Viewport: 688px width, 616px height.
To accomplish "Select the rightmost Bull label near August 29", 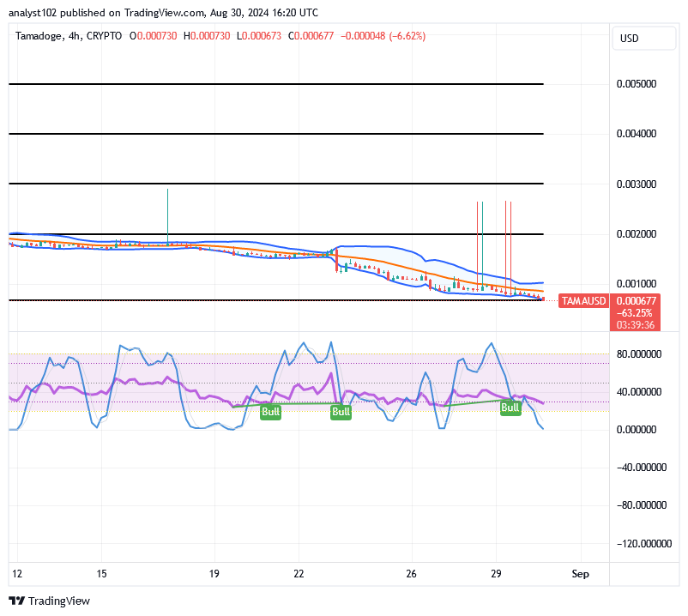I will pyautogui.click(x=510, y=408).
